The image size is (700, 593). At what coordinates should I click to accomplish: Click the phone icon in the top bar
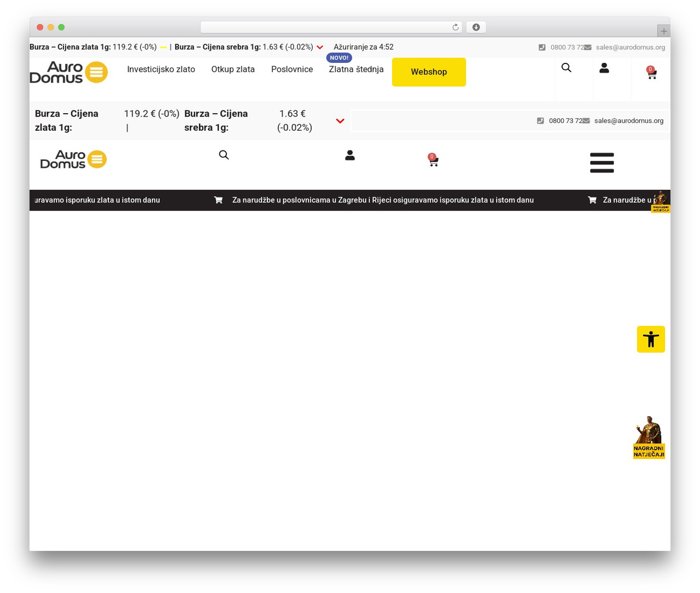[x=542, y=48]
